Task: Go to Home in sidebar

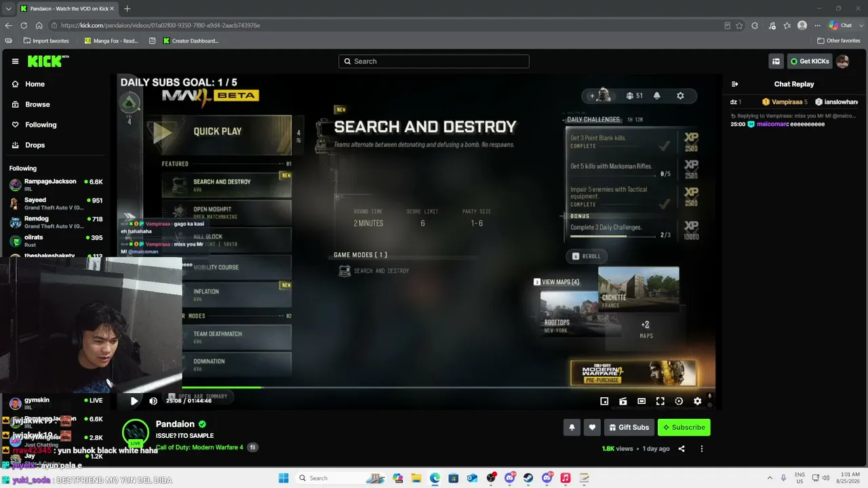Action: tap(35, 84)
